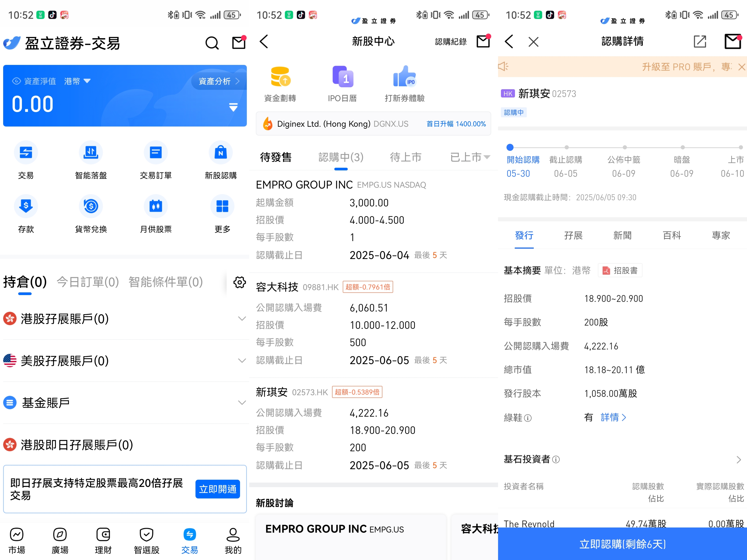Open 資產分析 chevron button
The image size is (747, 560).
[219, 81]
